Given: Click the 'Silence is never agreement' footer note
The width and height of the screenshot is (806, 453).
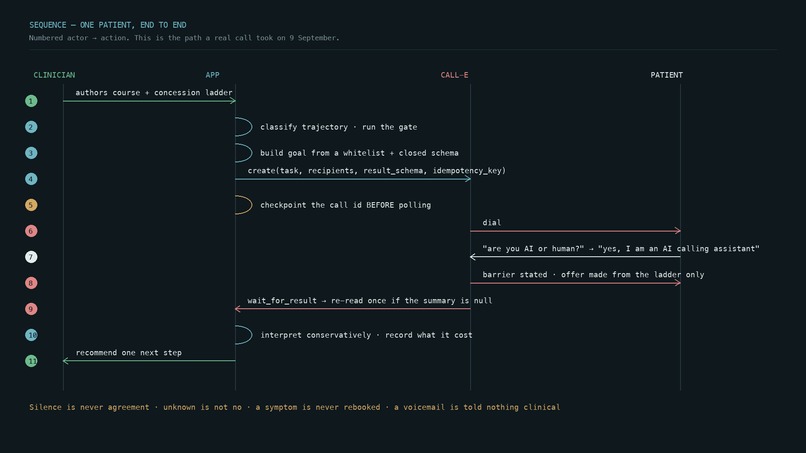Looking at the screenshot, I should 295,407.
